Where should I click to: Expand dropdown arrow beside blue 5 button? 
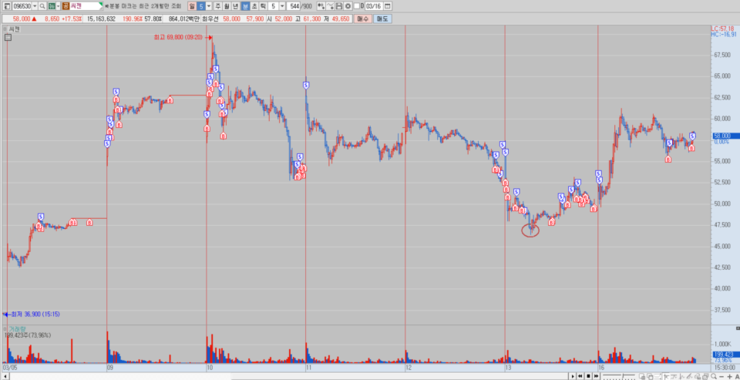(209, 6)
